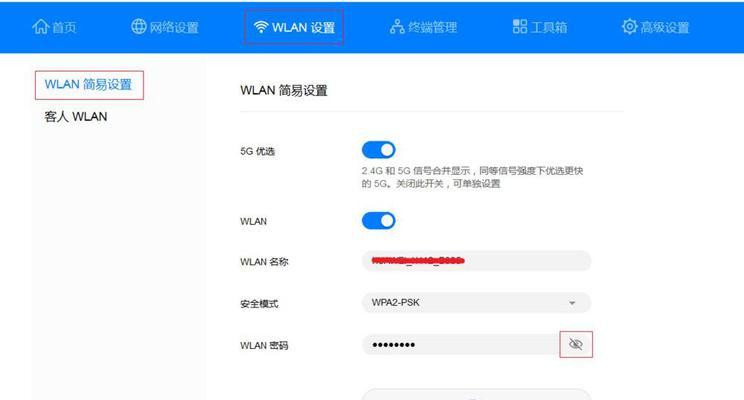This screenshot has height=400, width=744.
Task: Disable the 5G优选 toggle switch
Action: [378, 150]
